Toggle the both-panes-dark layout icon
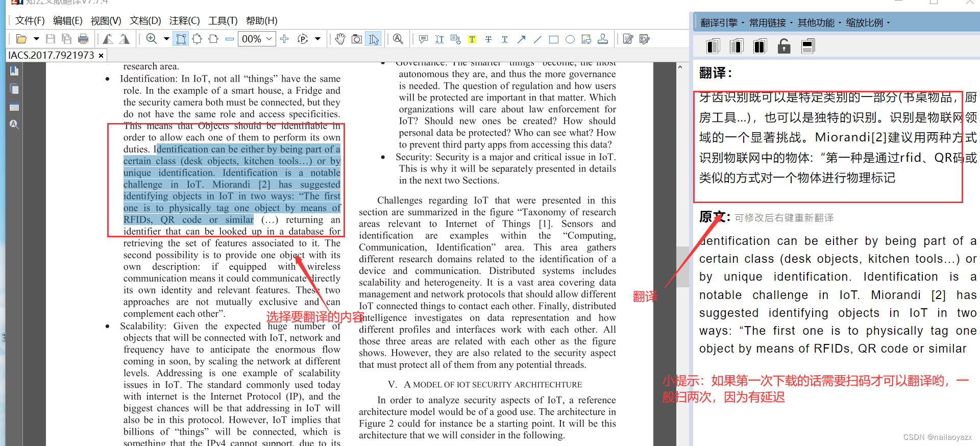 [760, 46]
